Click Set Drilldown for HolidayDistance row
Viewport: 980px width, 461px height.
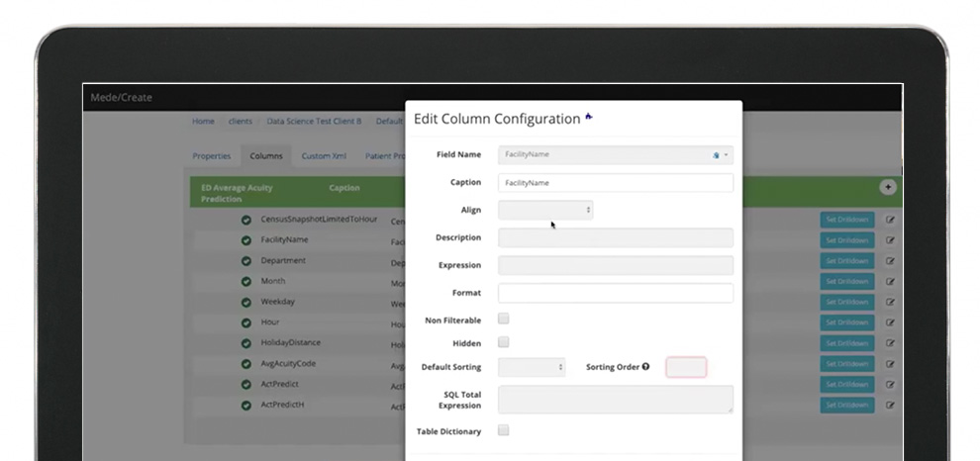(x=847, y=343)
